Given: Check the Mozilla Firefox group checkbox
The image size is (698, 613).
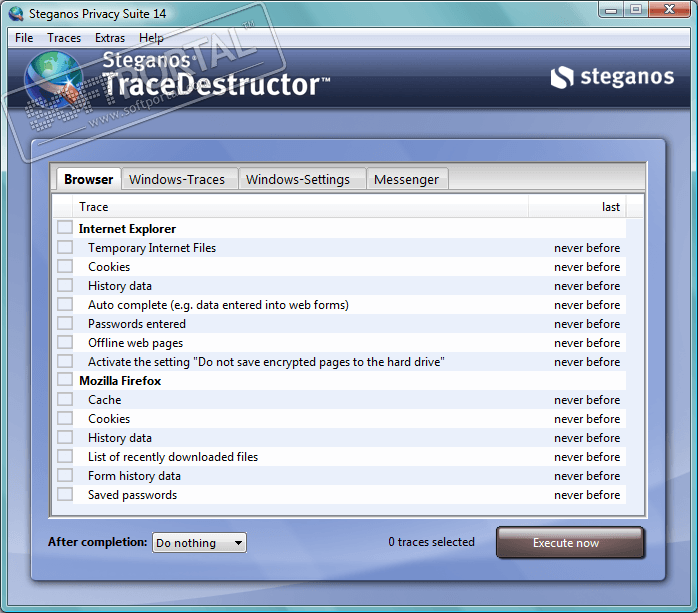Looking at the screenshot, I should (x=65, y=380).
